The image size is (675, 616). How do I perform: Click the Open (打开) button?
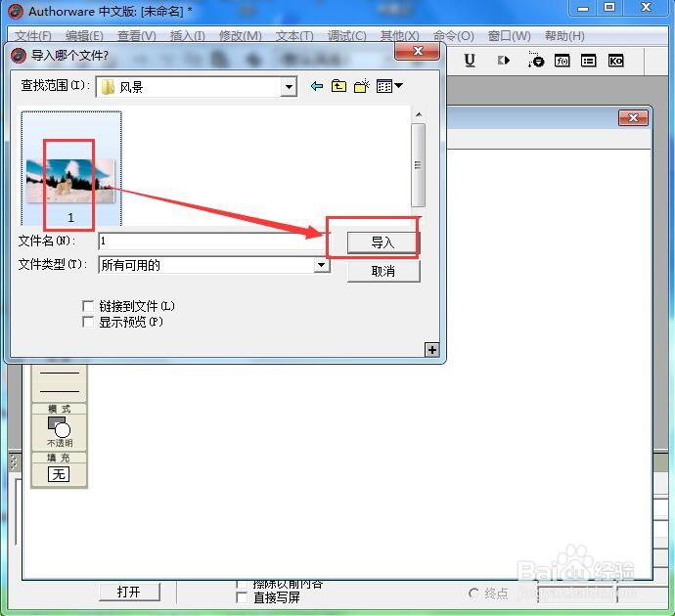[x=129, y=592]
